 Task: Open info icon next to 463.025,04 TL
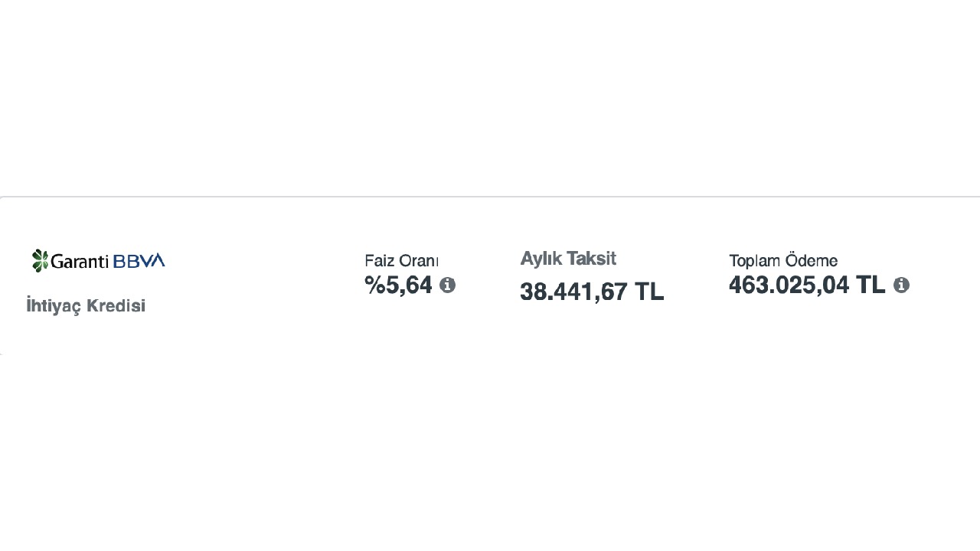click(902, 285)
